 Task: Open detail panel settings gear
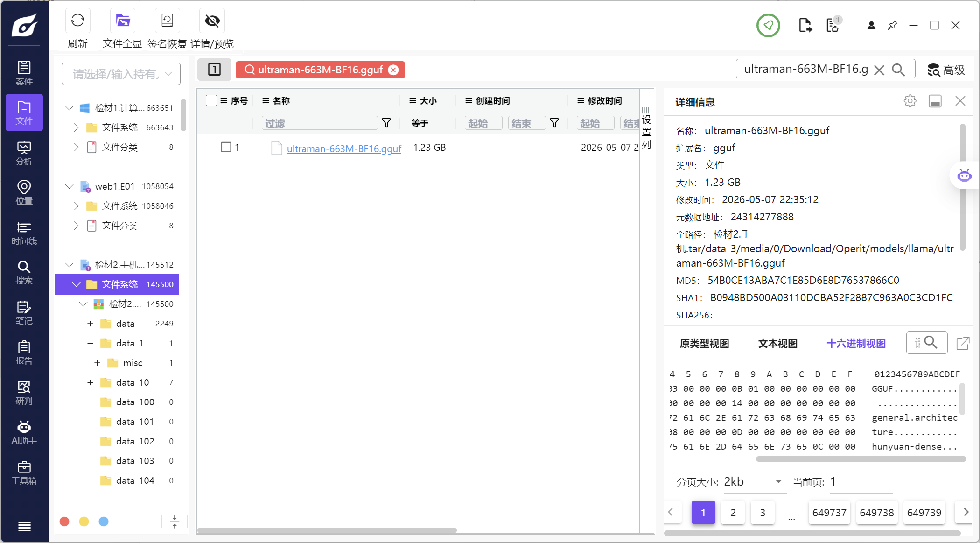[910, 101]
